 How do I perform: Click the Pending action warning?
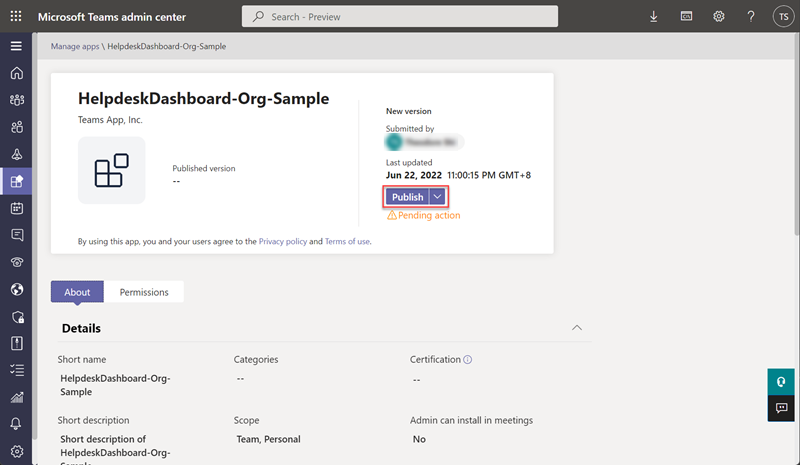pyautogui.click(x=423, y=215)
